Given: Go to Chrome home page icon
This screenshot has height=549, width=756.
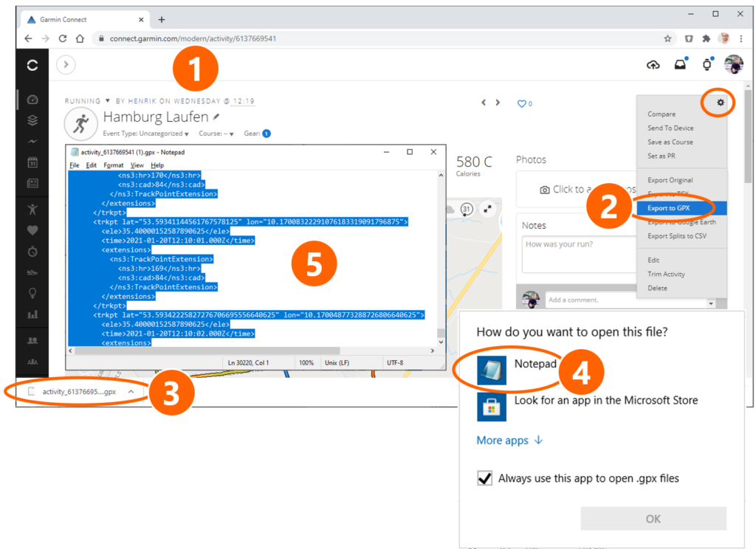Looking at the screenshot, I should point(80,38).
